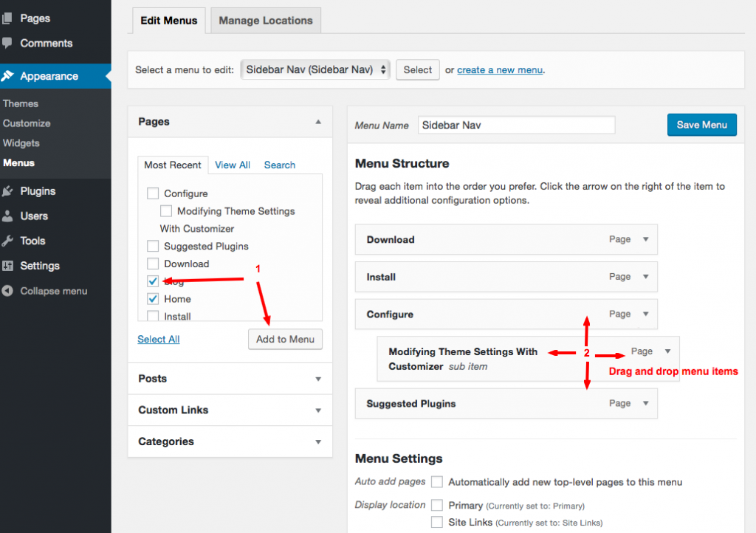Uncheck the Home page checkbox
The image size is (756, 533).
(153, 299)
